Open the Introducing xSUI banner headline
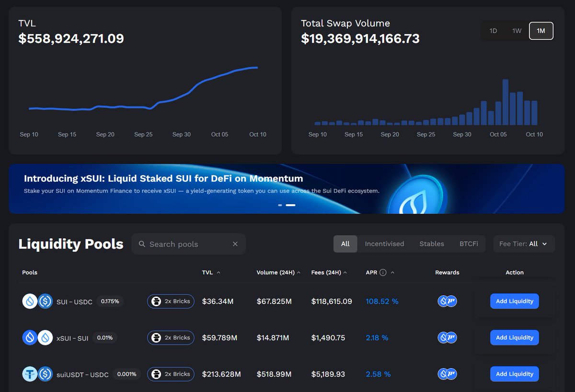Screen dimensions: 575x392 coord(163,179)
